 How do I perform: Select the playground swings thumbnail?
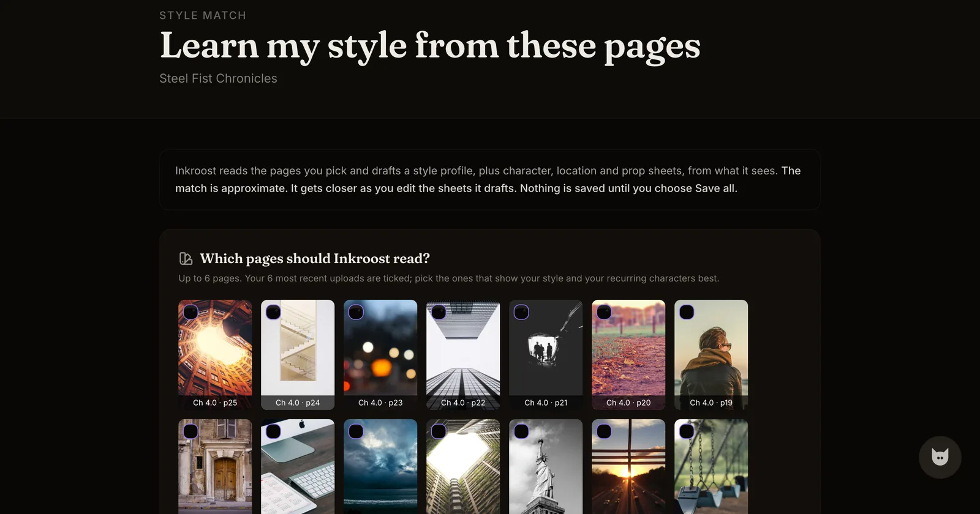tap(711, 468)
